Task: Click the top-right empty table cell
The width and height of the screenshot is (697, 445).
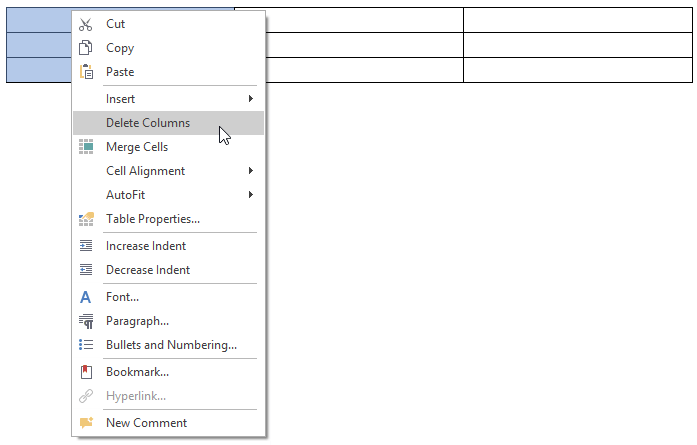Action: [x=576, y=20]
